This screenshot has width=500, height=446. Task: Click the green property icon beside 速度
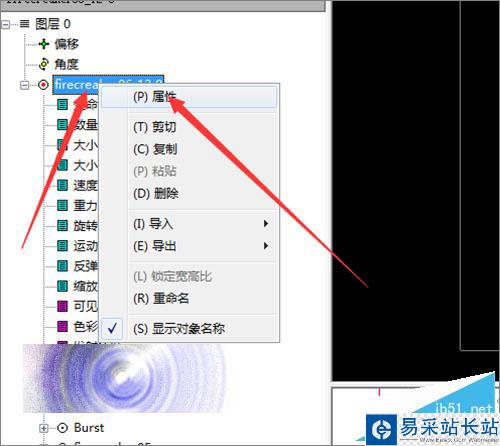(x=62, y=185)
